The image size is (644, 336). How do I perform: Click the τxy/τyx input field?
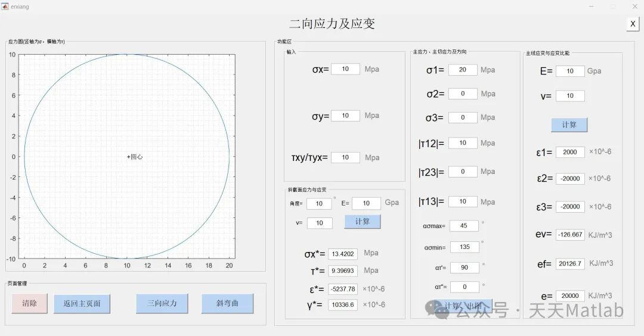coord(345,157)
